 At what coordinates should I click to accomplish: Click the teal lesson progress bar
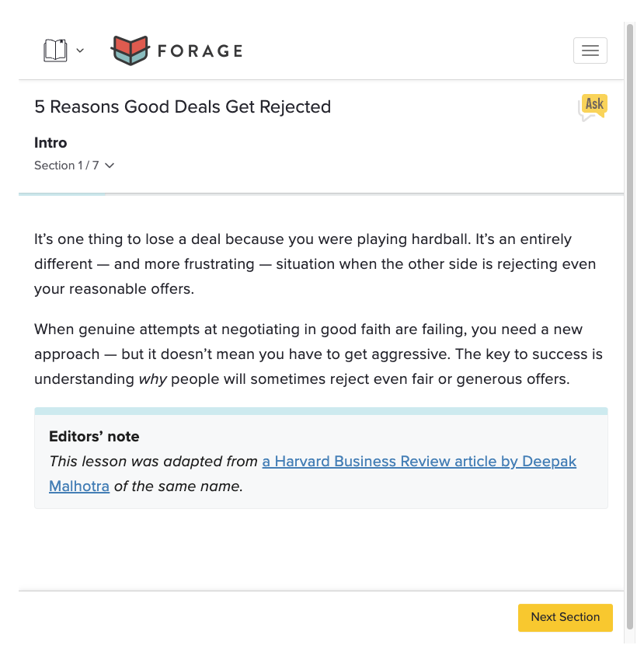point(62,194)
